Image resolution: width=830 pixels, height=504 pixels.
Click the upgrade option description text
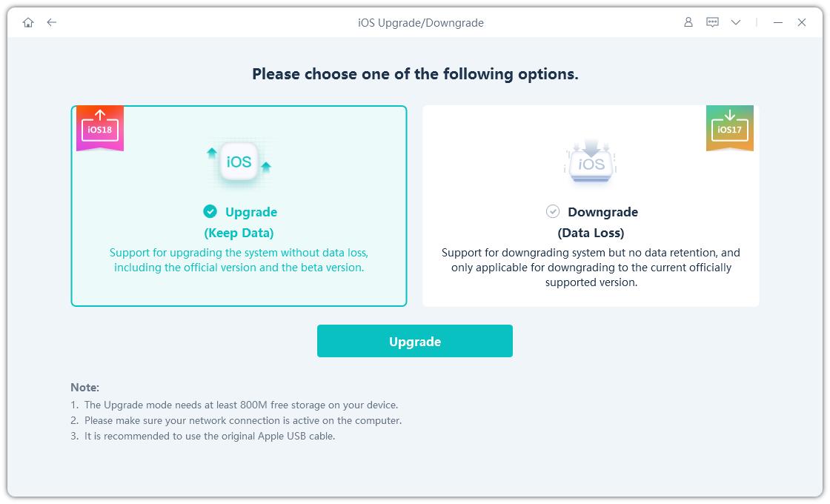239,260
